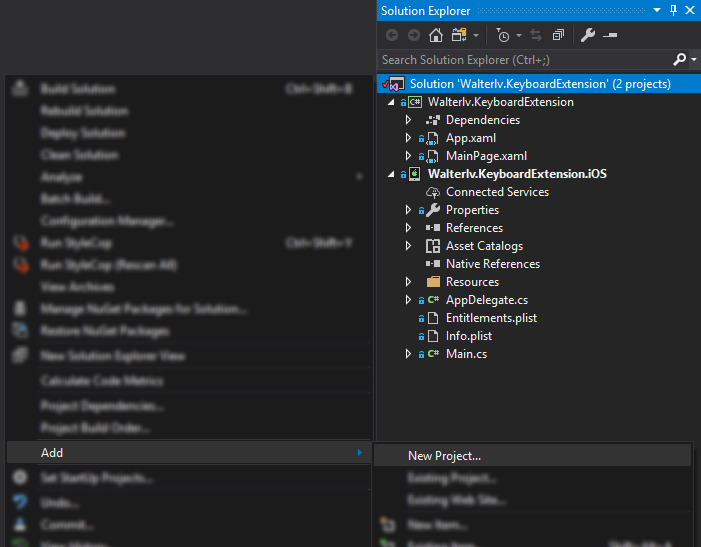Viewport: 701px width, 547px height.
Task: Click the Native References icon
Action: (433, 264)
